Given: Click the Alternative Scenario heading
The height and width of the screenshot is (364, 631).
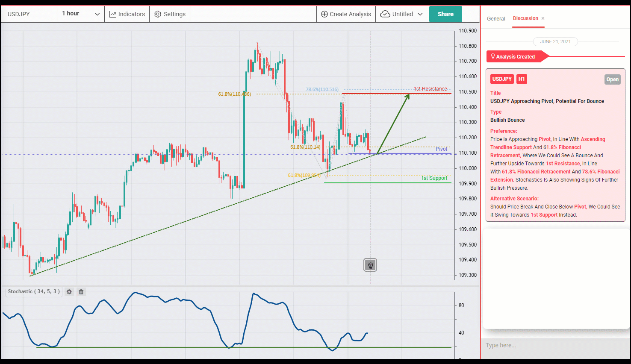Looking at the screenshot, I should coord(514,199).
